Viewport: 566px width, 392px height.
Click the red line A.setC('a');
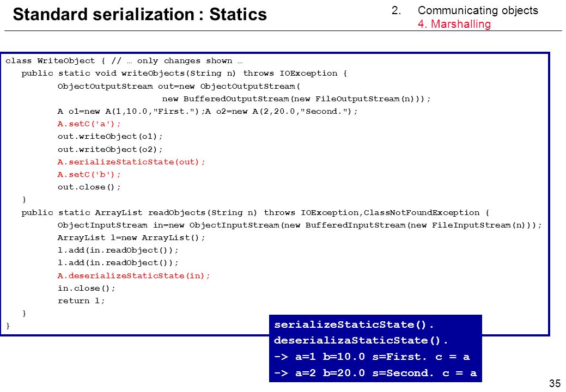pyautogui.click(x=89, y=124)
